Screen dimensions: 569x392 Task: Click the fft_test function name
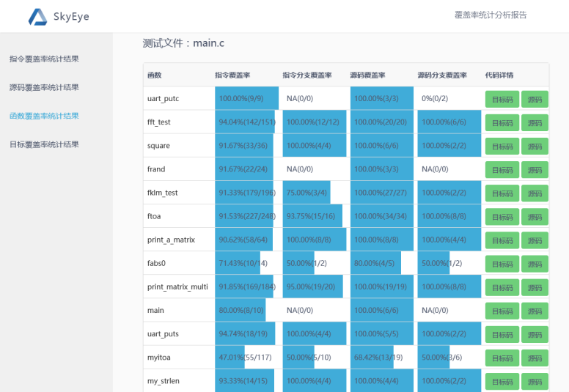click(158, 122)
